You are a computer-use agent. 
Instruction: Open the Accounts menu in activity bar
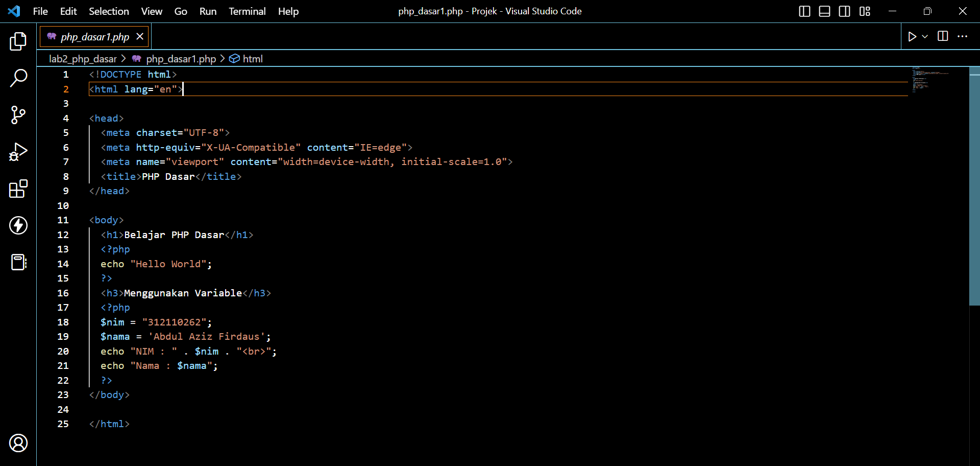18,443
